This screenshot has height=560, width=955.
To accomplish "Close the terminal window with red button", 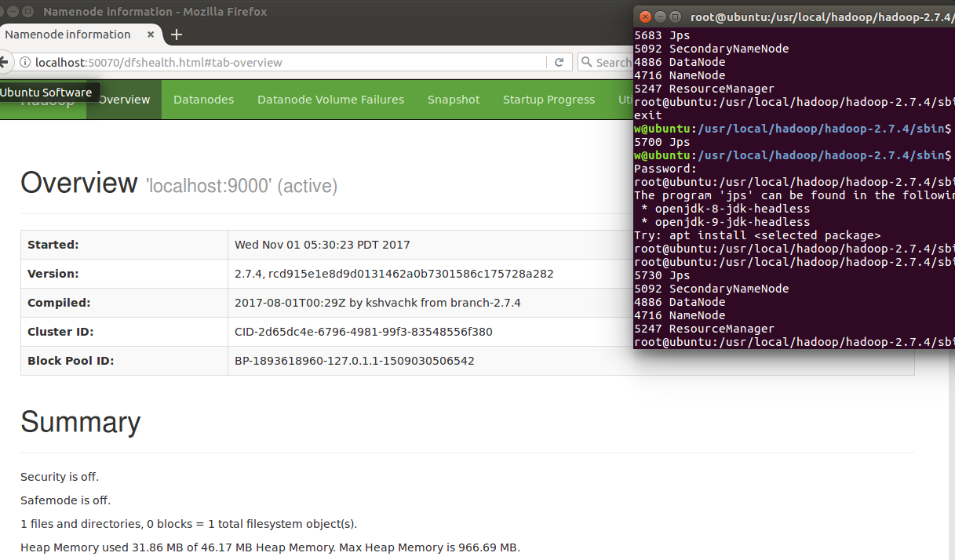I will coord(645,16).
